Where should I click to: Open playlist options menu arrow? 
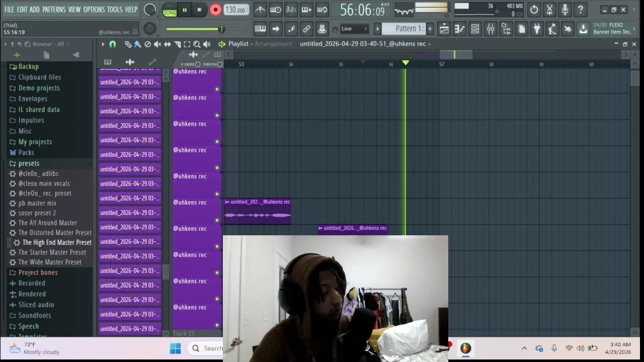(103, 44)
